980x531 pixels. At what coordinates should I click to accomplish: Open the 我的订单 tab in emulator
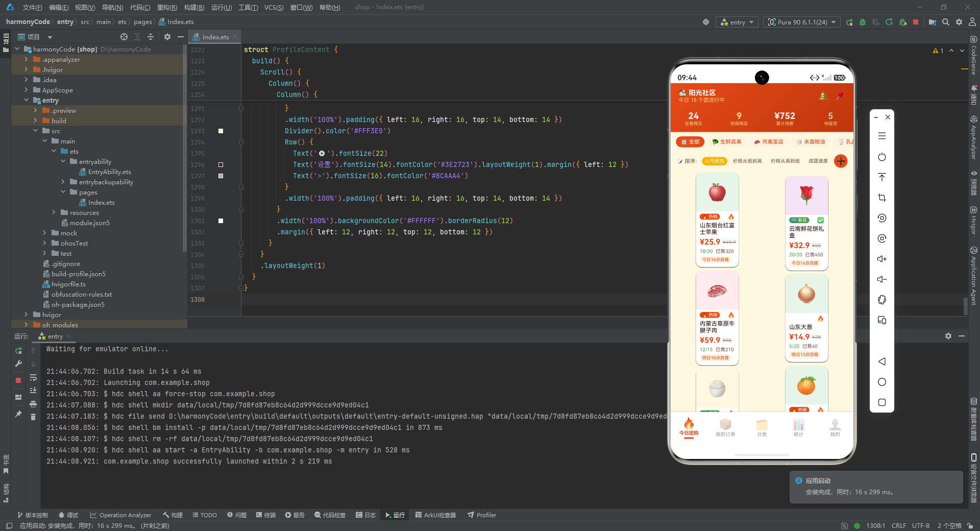pyautogui.click(x=725, y=427)
